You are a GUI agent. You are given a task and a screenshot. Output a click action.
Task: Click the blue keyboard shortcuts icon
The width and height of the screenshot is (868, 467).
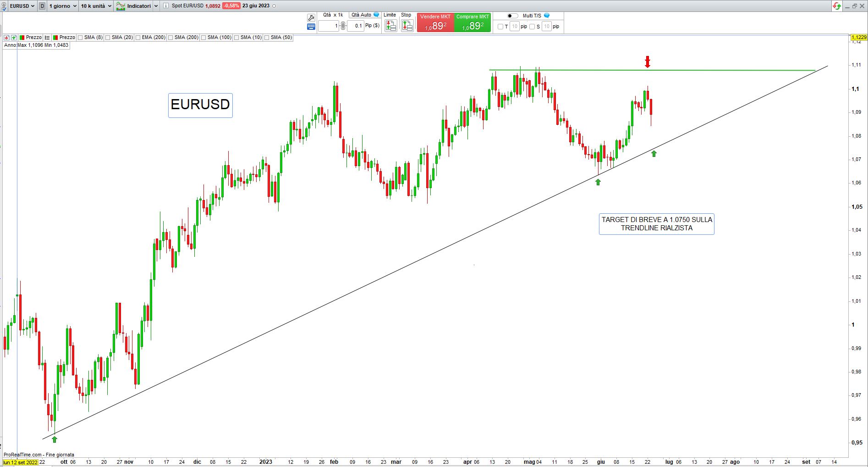[311, 27]
